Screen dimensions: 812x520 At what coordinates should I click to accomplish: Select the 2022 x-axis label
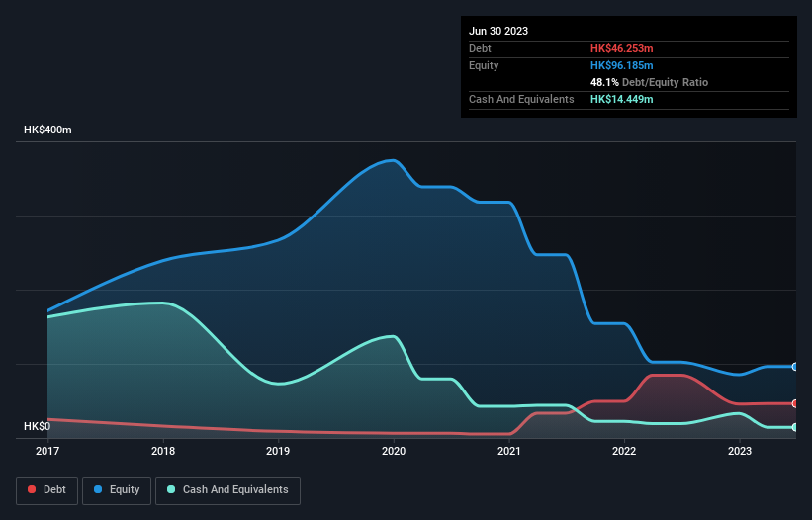(624, 451)
